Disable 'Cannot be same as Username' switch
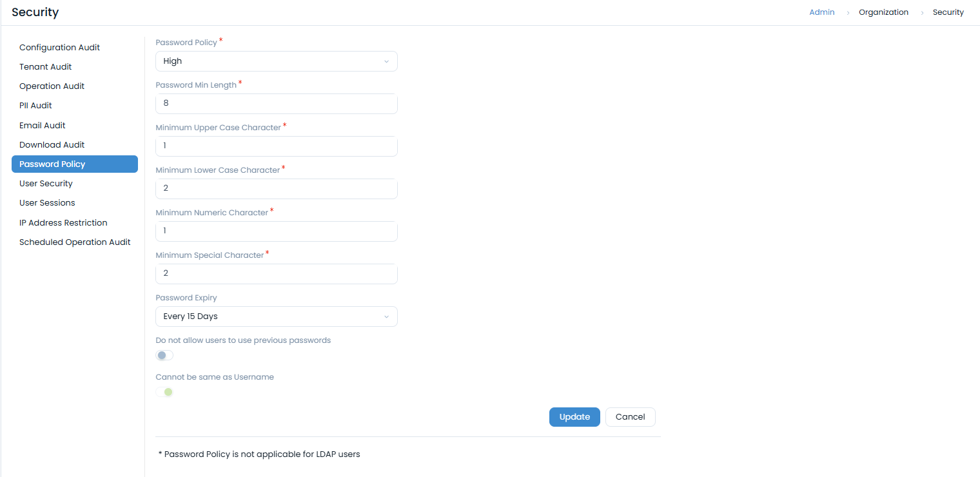This screenshot has height=477, width=980. tap(164, 392)
